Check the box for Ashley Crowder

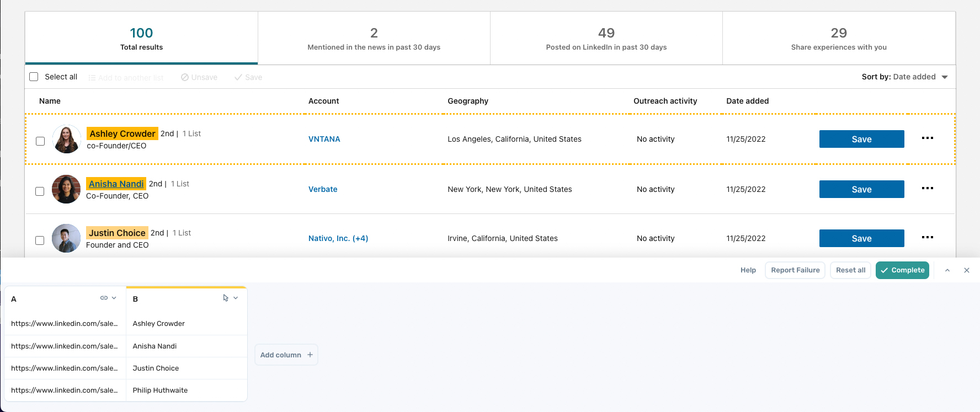pyautogui.click(x=40, y=141)
